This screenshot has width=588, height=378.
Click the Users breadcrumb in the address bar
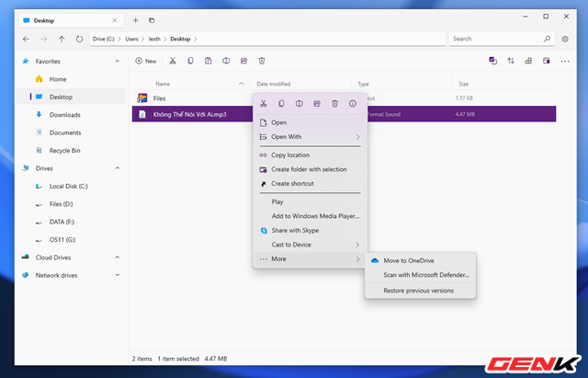[131, 39]
